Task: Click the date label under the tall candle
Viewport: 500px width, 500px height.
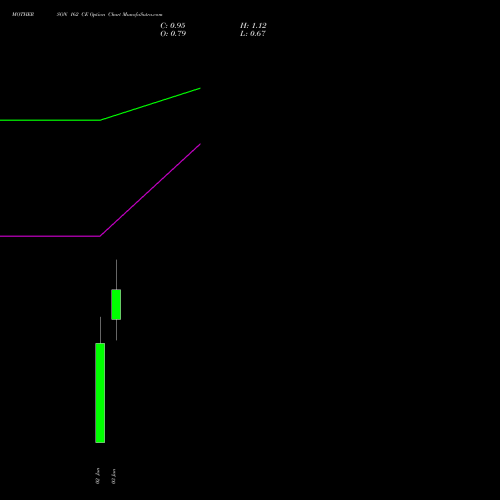Action: tap(98, 476)
